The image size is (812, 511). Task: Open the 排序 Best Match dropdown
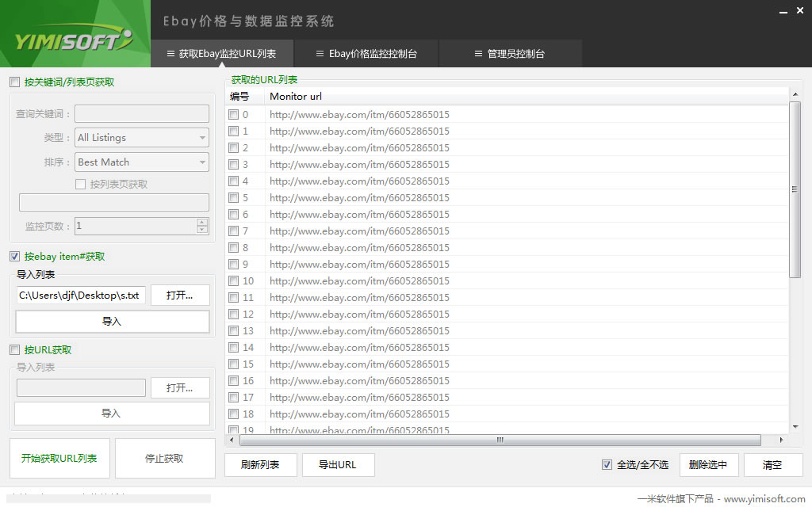[x=142, y=162]
